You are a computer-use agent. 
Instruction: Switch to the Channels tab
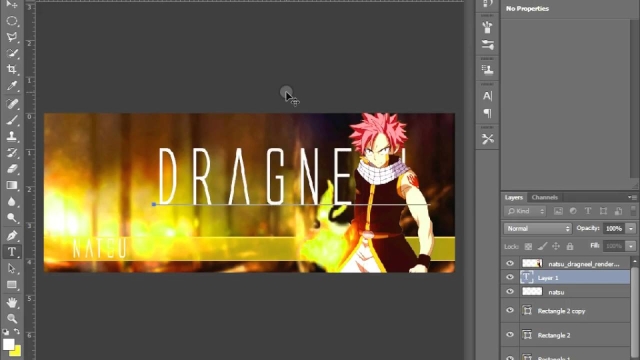coord(544,198)
